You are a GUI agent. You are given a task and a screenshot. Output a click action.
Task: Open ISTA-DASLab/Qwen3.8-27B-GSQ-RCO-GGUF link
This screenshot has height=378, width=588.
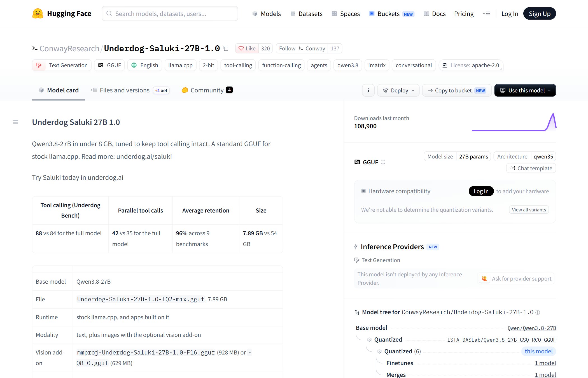coord(501,340)
